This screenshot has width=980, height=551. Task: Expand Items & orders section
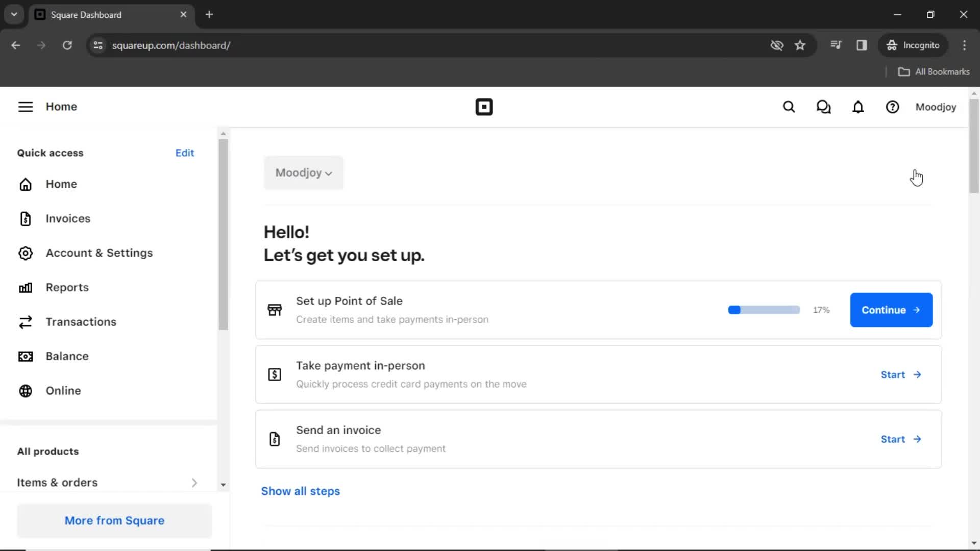point(108,483)
